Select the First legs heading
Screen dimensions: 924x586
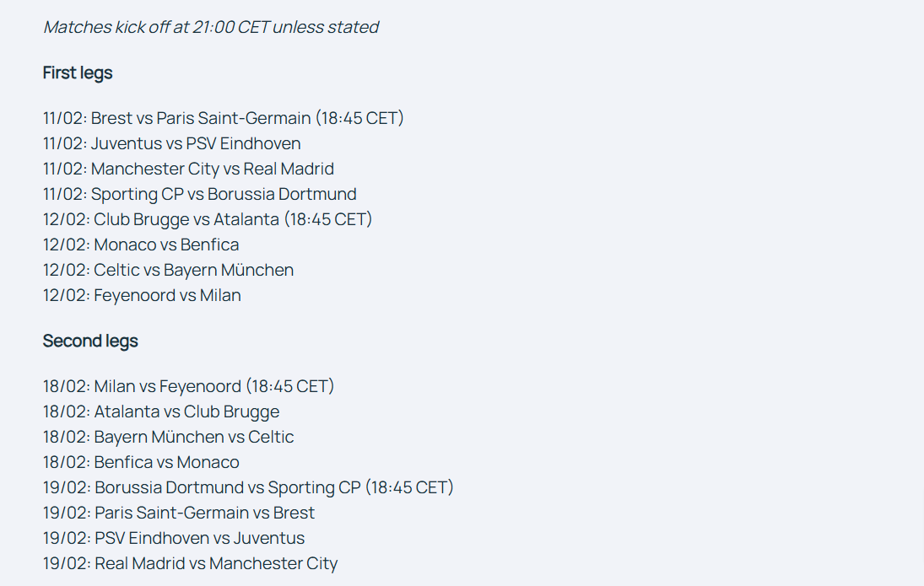[78, 73]
